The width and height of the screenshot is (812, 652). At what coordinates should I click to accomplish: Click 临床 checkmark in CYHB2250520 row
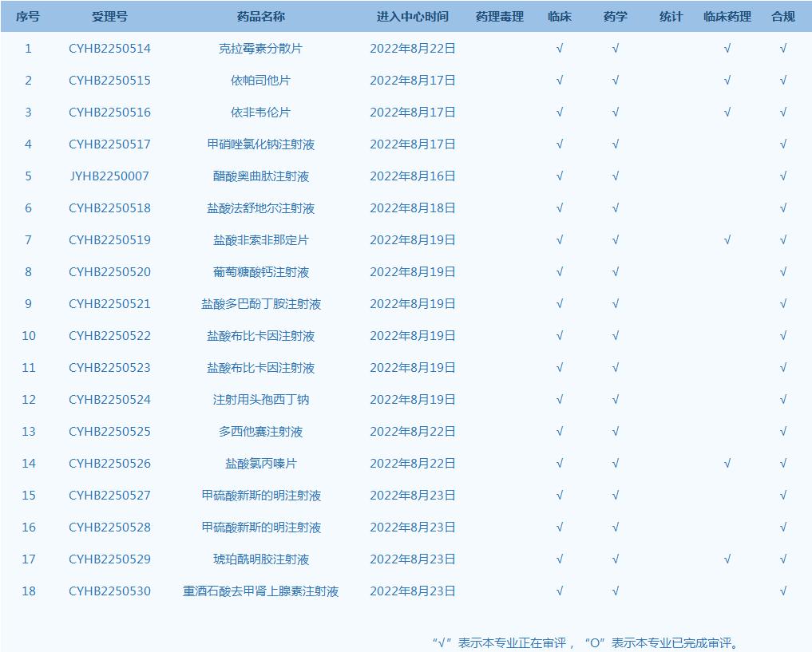point(559,272)
